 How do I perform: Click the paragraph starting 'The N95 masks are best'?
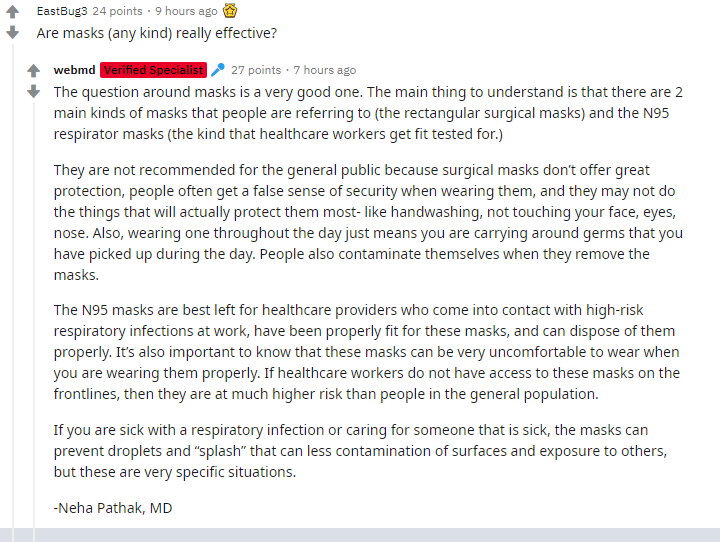(367, 352)
